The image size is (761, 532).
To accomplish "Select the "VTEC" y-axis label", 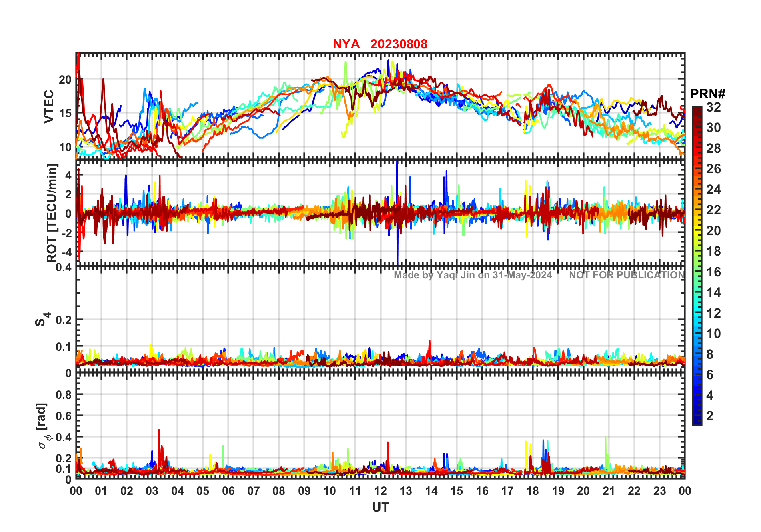I will [x=49, y=106].
